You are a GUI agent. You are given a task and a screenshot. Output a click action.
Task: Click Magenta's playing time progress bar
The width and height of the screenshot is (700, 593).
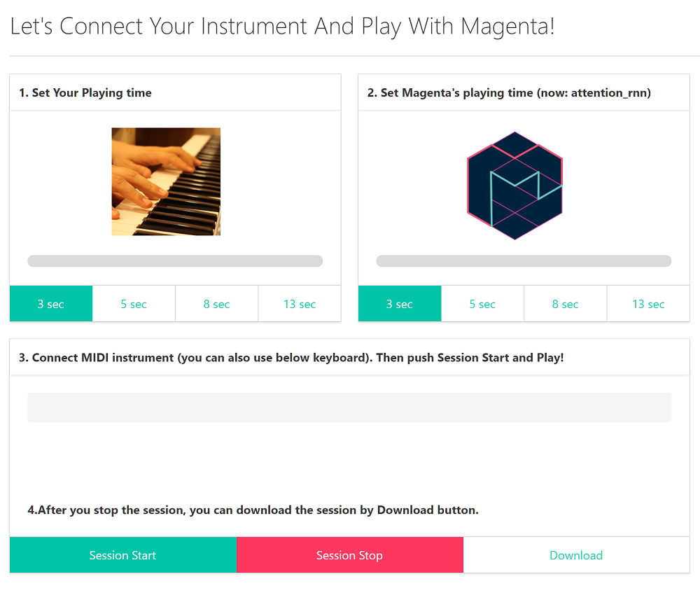click(524, 261)
